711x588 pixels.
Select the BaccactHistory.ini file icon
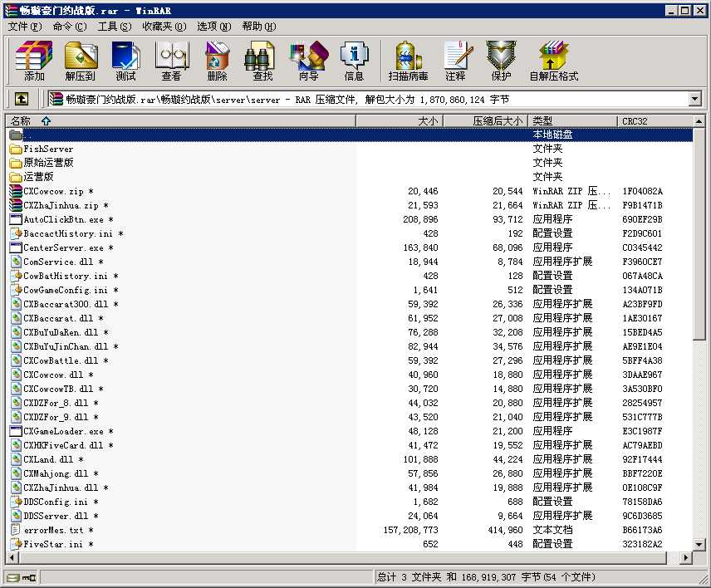(16, 233)
